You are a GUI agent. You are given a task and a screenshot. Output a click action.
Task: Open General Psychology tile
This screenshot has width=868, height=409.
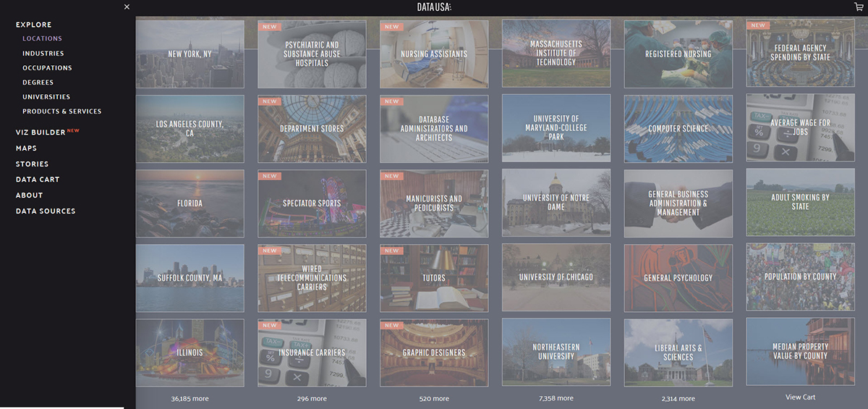[678, 278]
